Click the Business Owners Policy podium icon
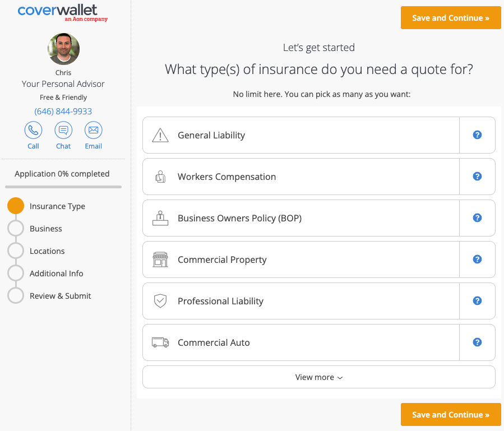Screen dimensions: 504x431 point(160,217)
